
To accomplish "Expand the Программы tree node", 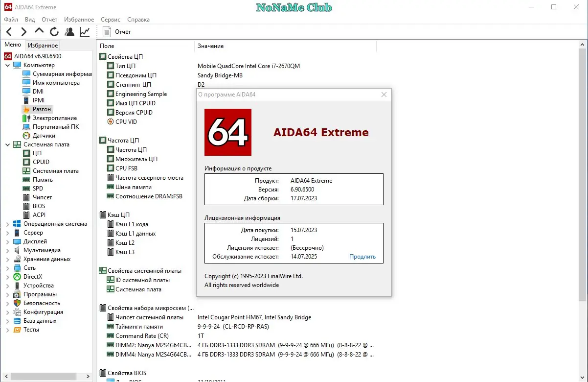I will click(7, 294).
